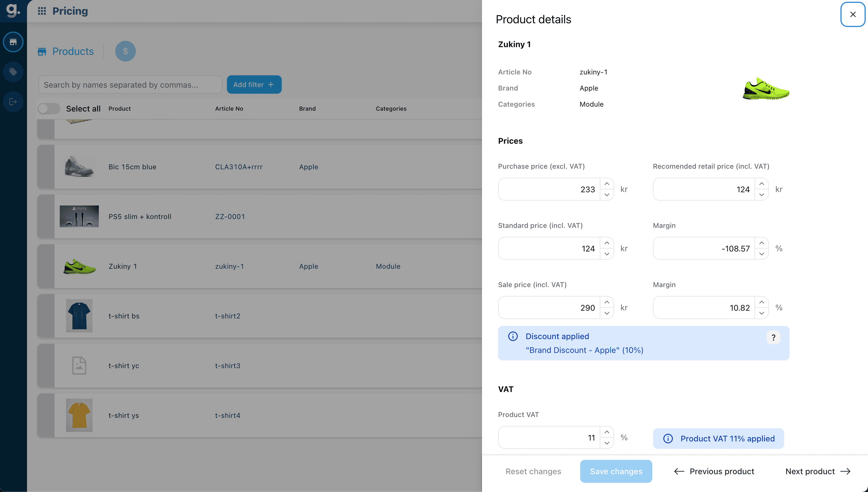Click the g. logo in the top corner
The image size is (868, 492).
click(13, 11)
